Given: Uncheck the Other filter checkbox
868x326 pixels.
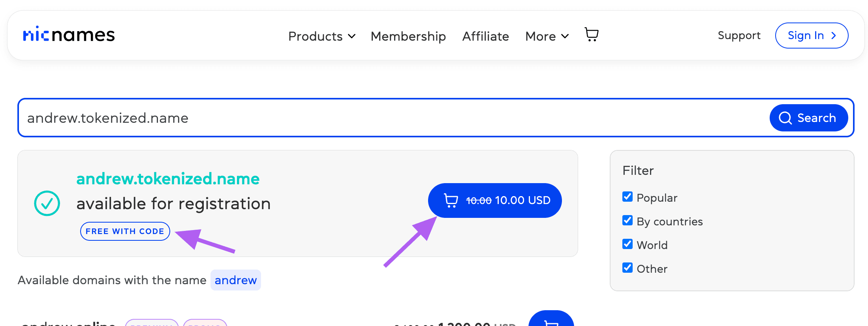Looking at the screenshot, I should coord(628,268).
